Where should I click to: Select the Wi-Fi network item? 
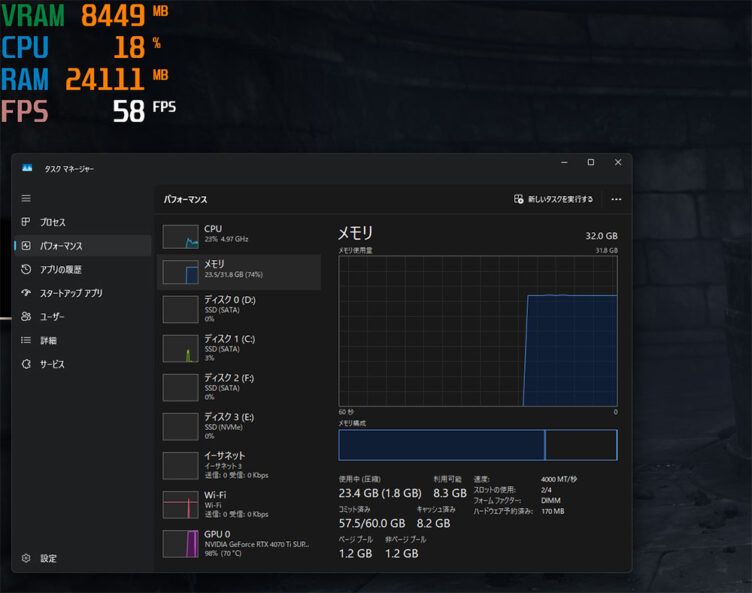tap(239, 504)
